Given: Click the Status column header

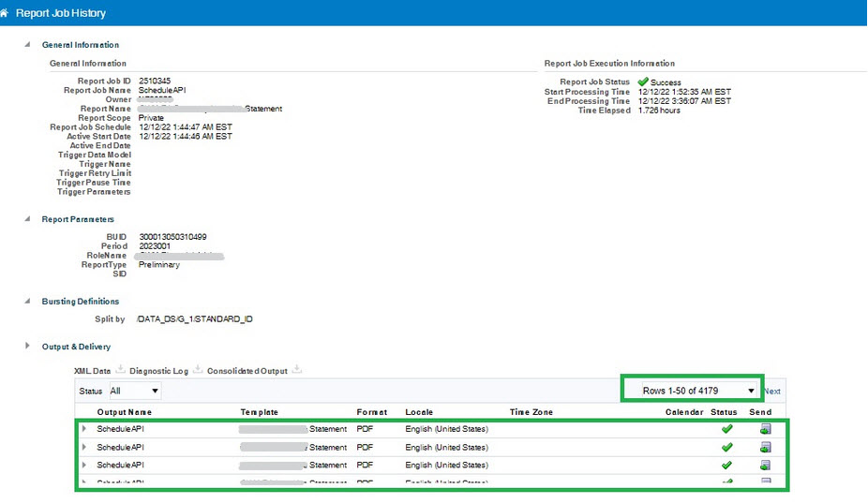Looking at the screenshot, I should (724, 412).
